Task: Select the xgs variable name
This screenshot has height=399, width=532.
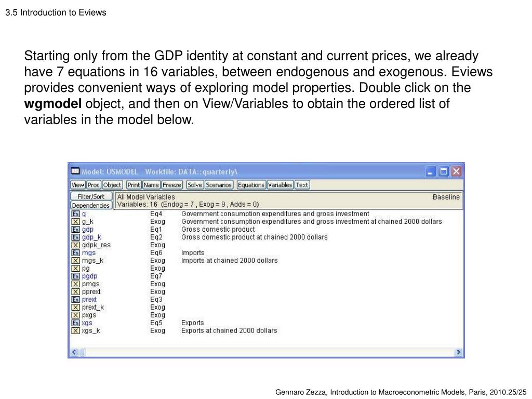Action: (x=87, y=323)
